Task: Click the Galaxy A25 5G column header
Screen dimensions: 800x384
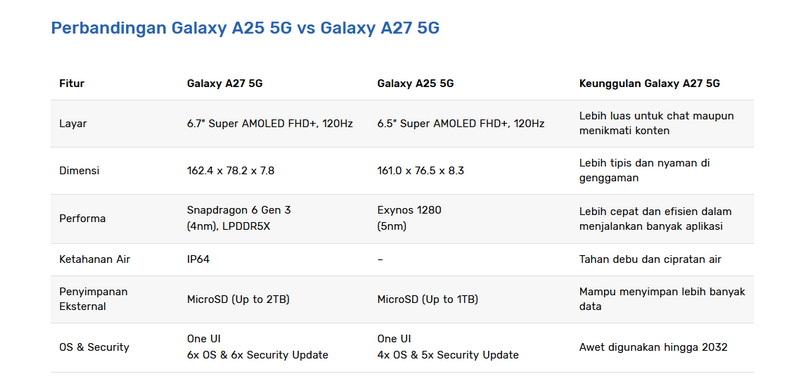Action: pos(415,84)
